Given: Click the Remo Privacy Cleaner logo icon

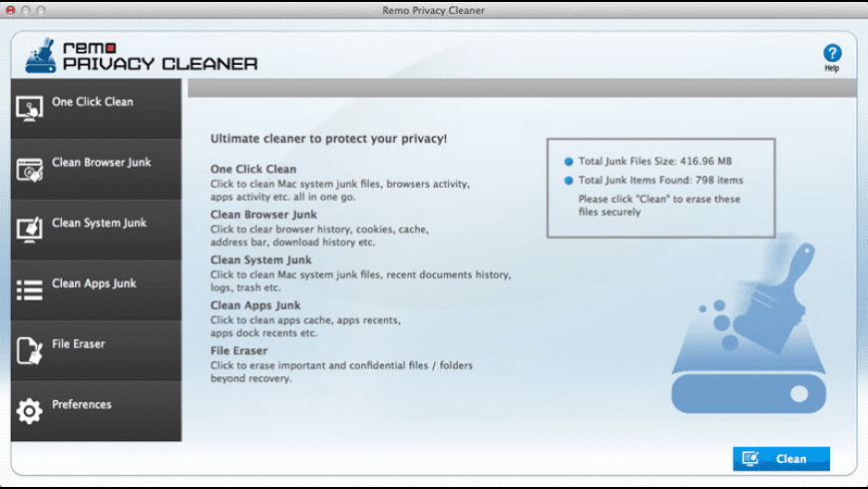Looking at the screenshot, I should [x=41, y=56].
